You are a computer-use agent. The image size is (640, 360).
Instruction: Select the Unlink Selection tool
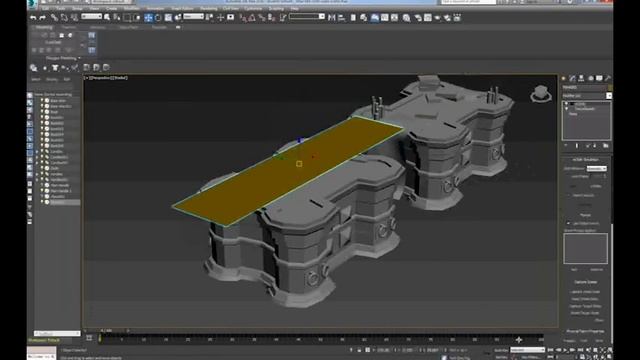(64, 18)
